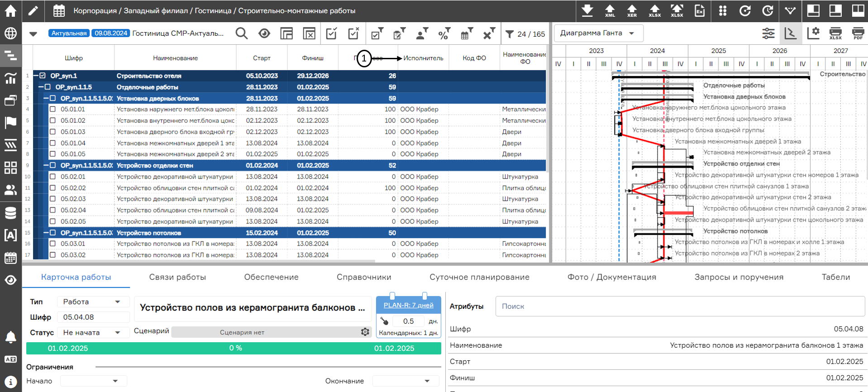Viewport: 868px width, 392px height.
Task: Click the pencil edit icon in header
Action: [33, 10]
